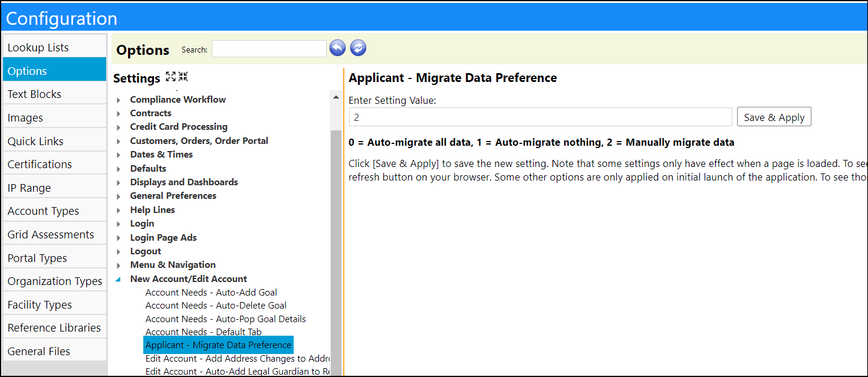Click settings tree scrollbar up arrow
Image resolution: width=868 pixels, height=377 pixels.
(336, 97)
